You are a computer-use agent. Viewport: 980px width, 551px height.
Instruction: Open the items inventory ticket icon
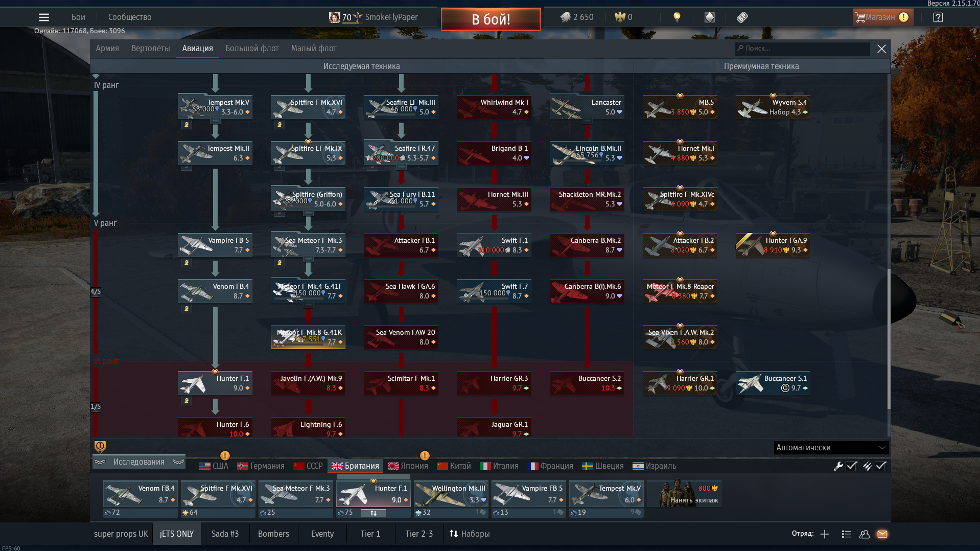(x=742, y=17)
